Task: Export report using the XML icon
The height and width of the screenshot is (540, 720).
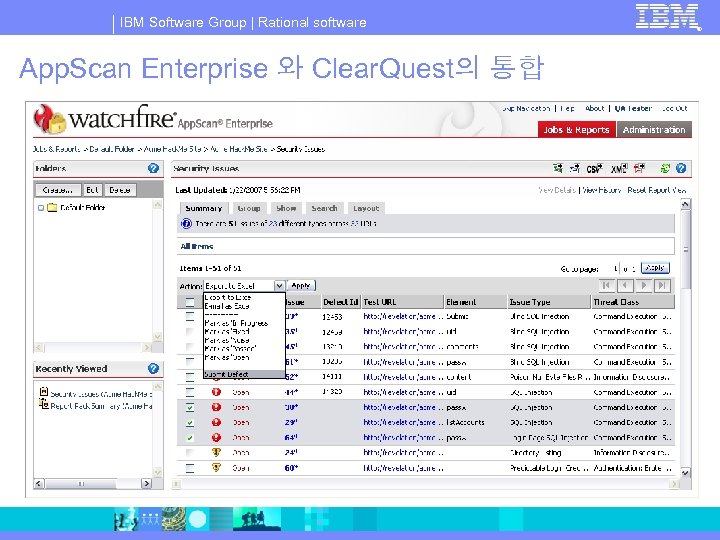Action: coord(619,169)
